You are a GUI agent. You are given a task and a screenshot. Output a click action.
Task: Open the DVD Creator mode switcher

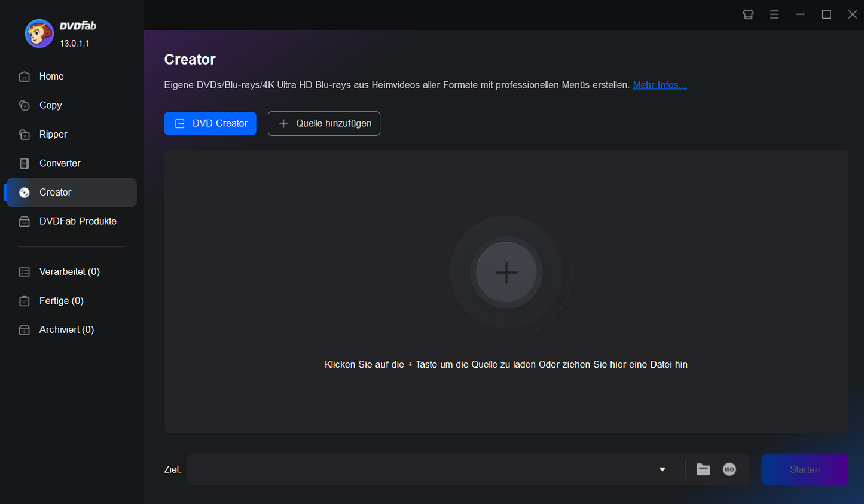210,123
